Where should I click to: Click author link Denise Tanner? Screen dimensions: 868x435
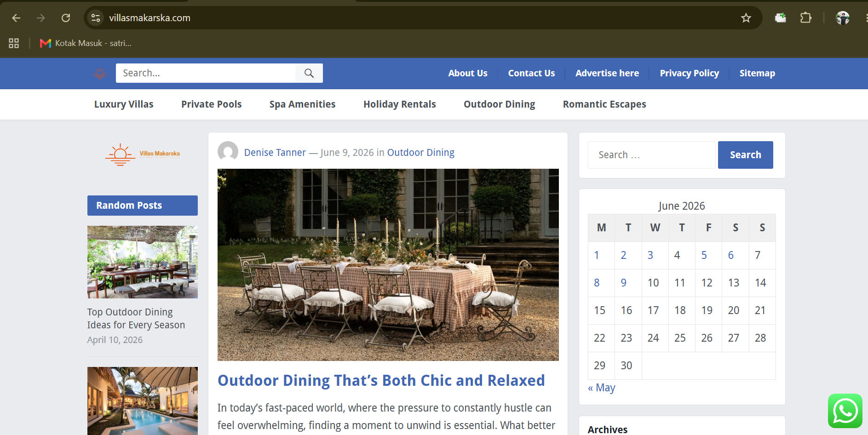[x=275, y=153]
